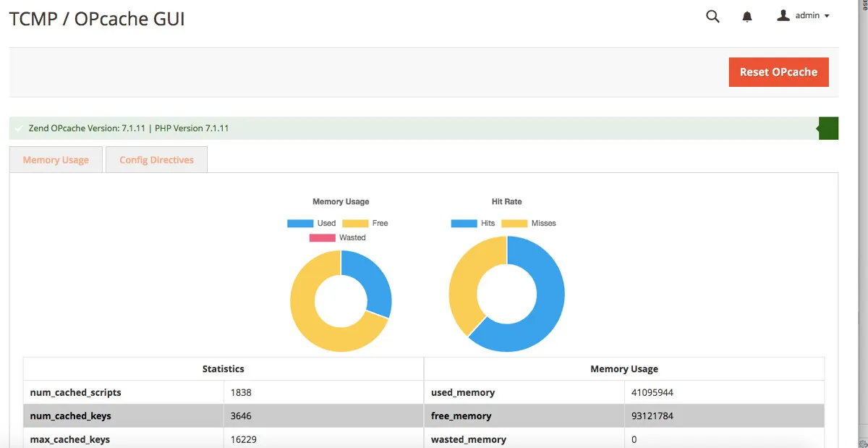Click the Free color swatch in the legend

354,223
